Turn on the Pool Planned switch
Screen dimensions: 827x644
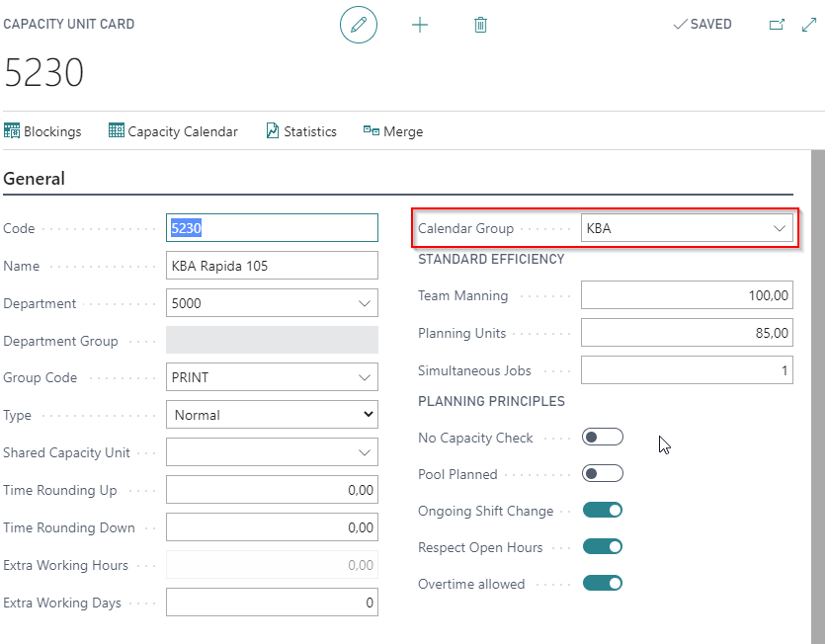click(603, 474)
